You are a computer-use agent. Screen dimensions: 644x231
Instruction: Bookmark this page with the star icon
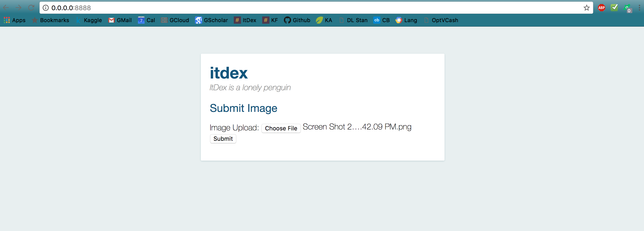pos(586,8)
